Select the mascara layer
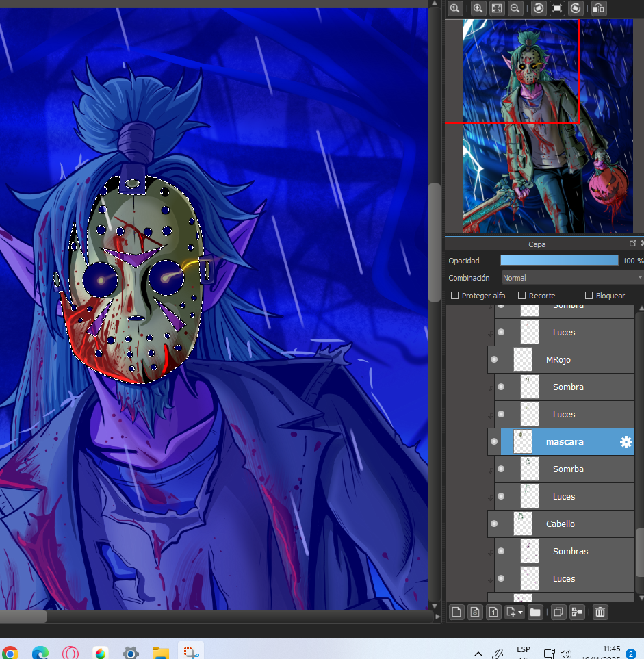 561,441
